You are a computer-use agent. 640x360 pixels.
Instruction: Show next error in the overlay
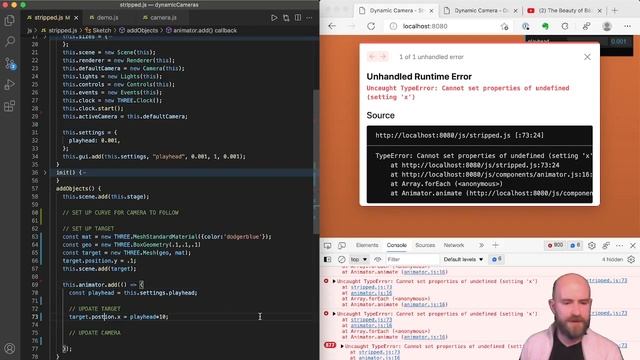click(383, 57)
